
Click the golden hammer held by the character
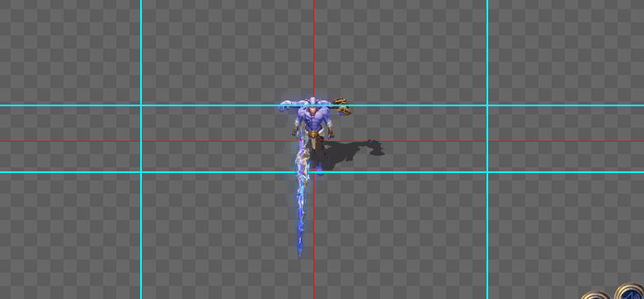(341, 106)
